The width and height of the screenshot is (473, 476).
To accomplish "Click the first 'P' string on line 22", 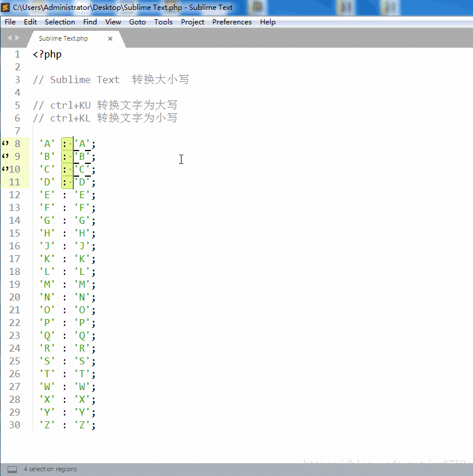I will (47, 323).
